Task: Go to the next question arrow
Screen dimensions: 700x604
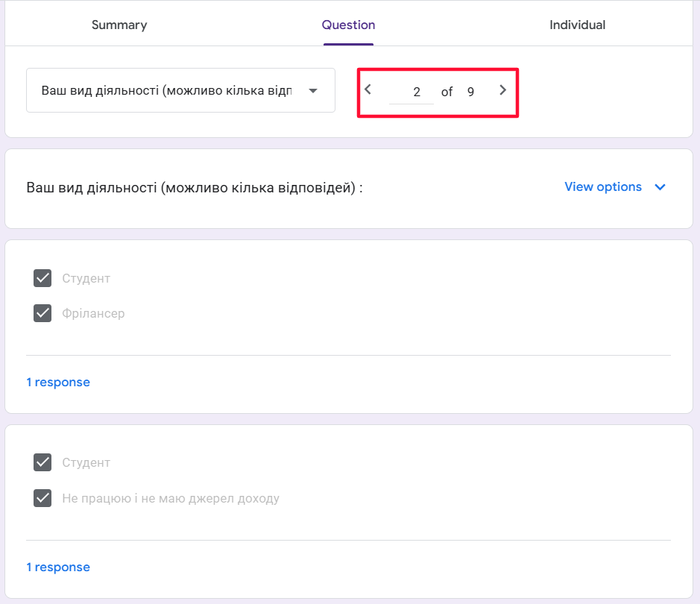Action: click(x=502, y=90)
